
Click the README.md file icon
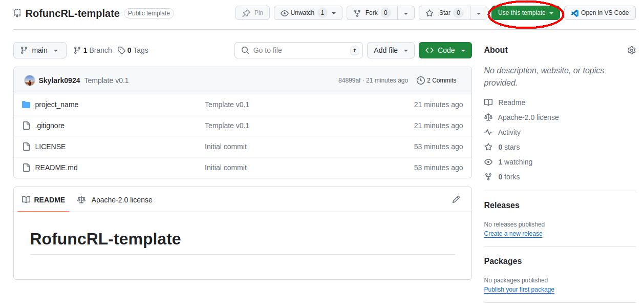point(27,168)
